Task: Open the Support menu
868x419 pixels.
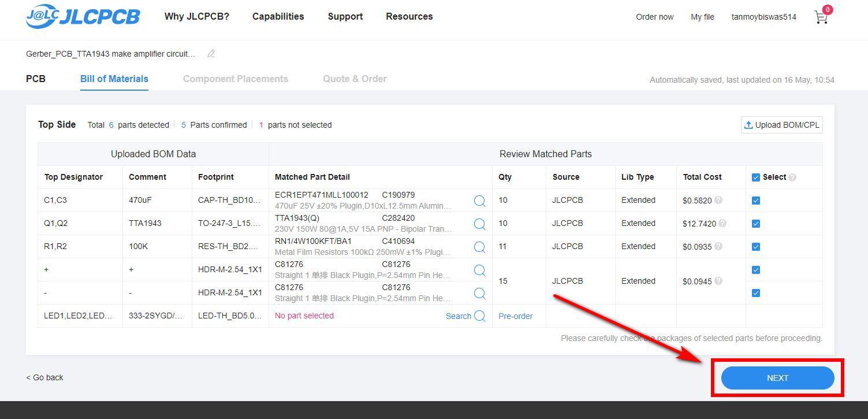Action: [x=345, y=17]
